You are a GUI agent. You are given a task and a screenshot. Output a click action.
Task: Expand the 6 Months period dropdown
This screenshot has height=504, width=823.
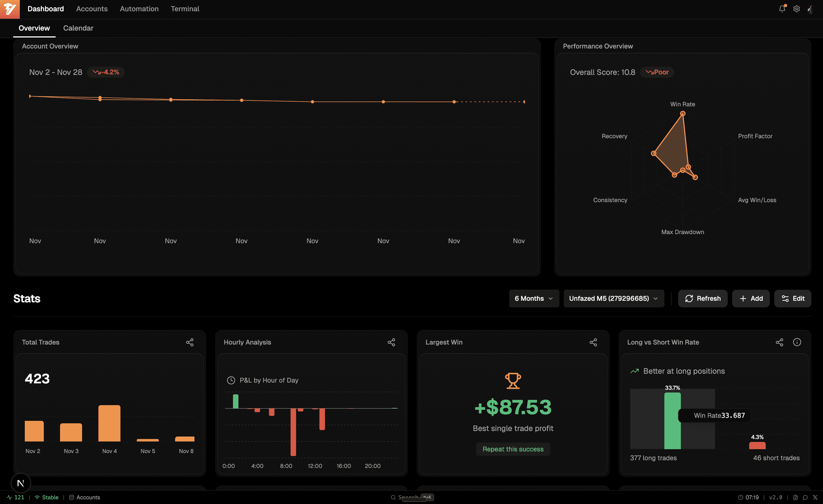tap(534, 298)
